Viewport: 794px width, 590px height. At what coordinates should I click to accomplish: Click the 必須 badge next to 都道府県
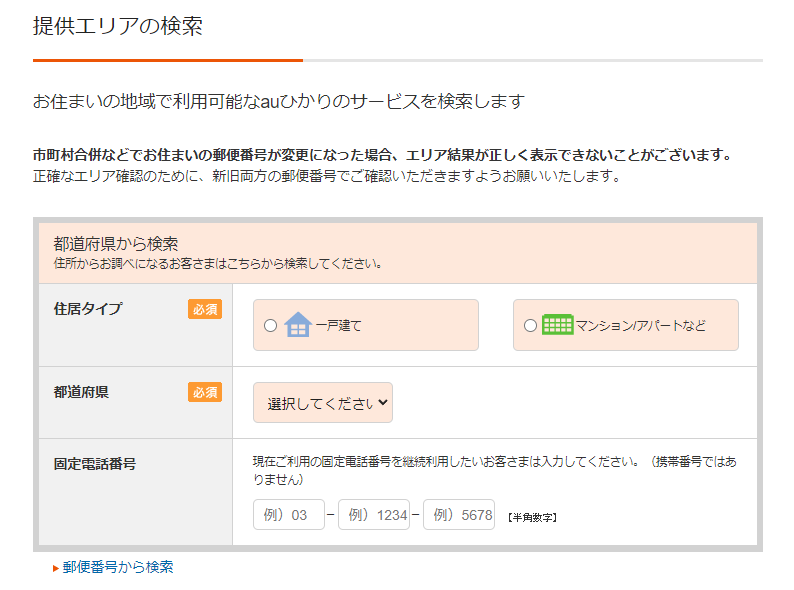[204, 392]
